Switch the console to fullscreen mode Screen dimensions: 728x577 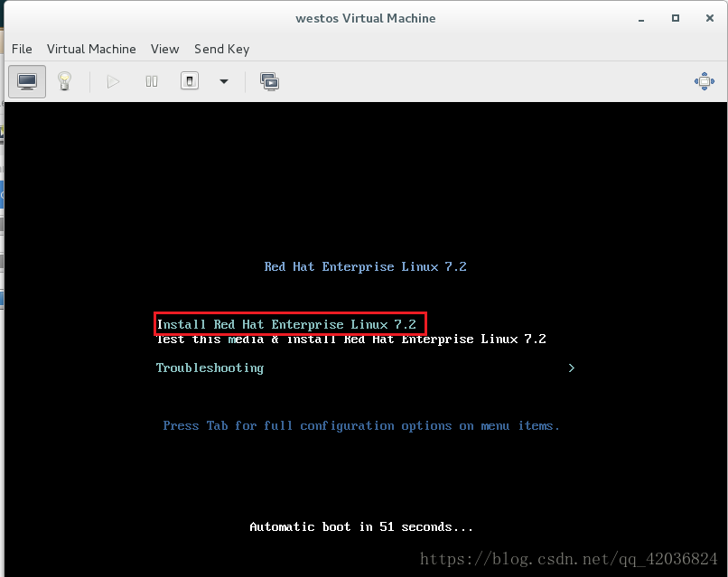(x=704, y=81)
